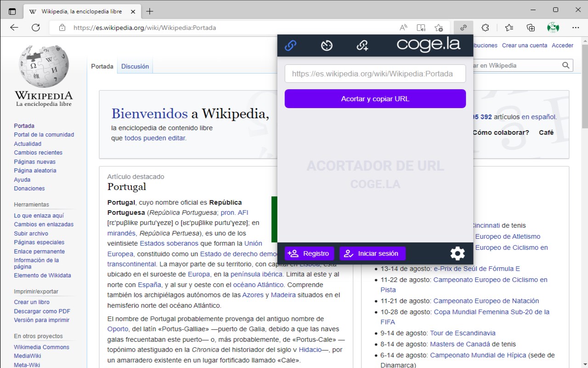Open a new tab with plus icon

click(x=150, y=11)
